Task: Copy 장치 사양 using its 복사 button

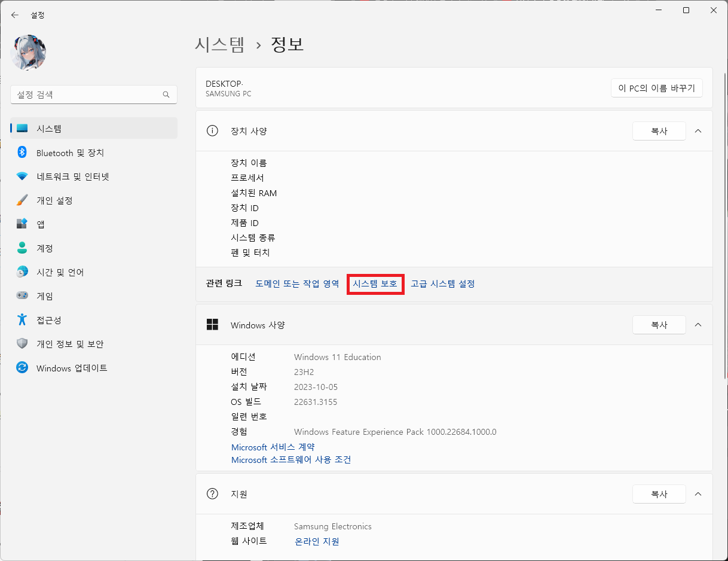Action: click(x=659, y=131)
